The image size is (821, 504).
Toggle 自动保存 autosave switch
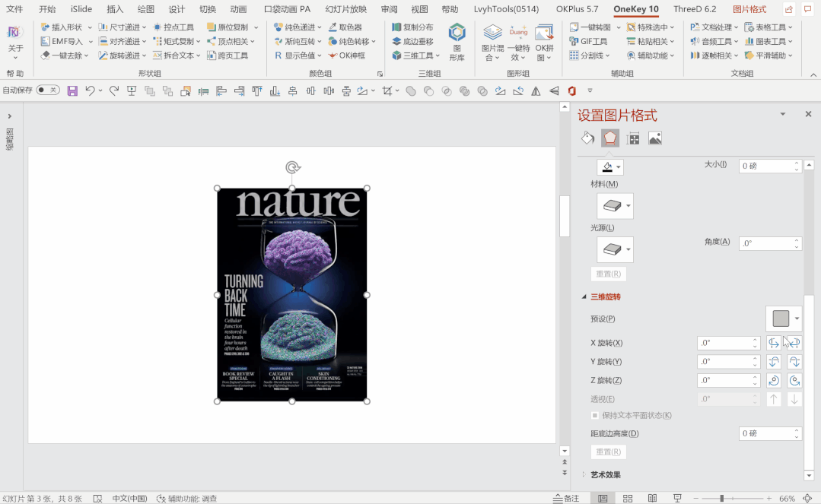[x=48, y=90]
